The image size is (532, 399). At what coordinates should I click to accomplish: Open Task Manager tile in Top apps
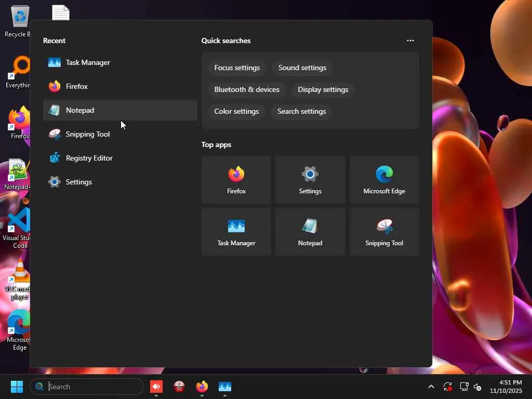point(236,232)
